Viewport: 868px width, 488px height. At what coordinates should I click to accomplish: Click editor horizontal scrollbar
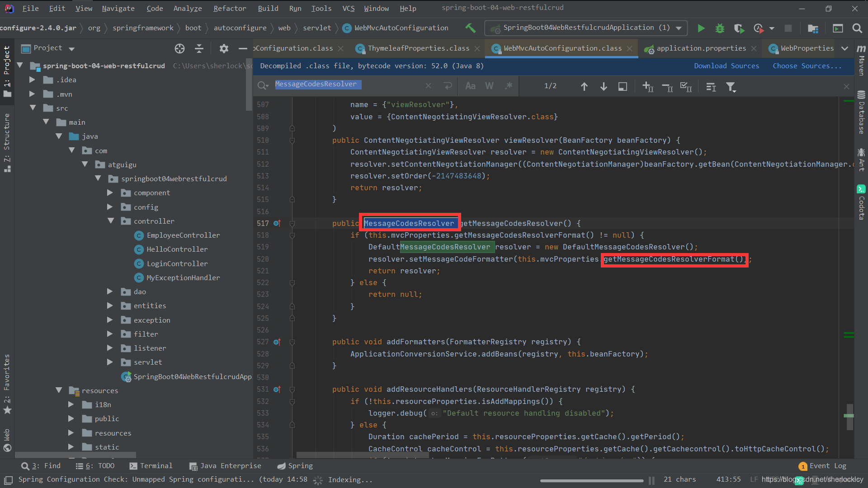[x=362, y=455]
